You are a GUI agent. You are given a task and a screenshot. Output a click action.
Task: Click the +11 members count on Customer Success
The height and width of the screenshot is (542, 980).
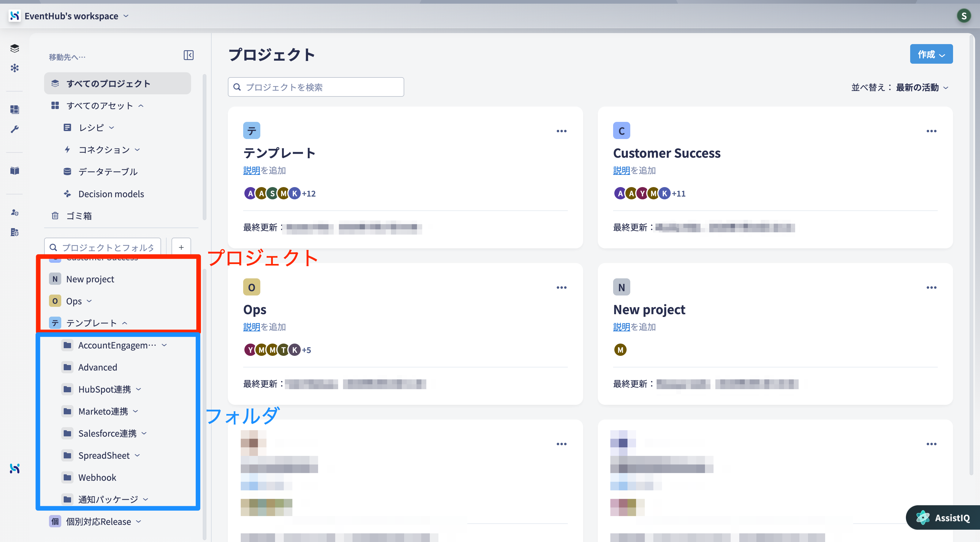[678, 193]
